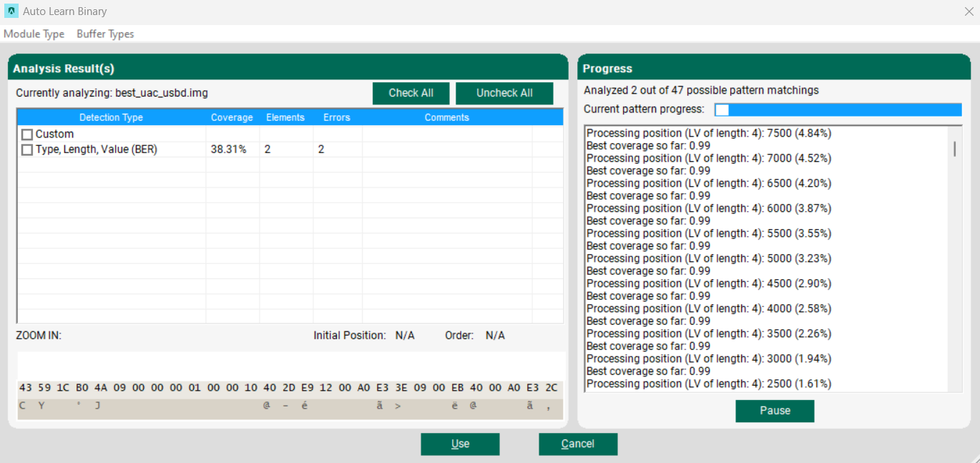Screen dimensions: 980x463
Task: Click the hex bytes row starting 43 59
Action: (x=290, y=388)
